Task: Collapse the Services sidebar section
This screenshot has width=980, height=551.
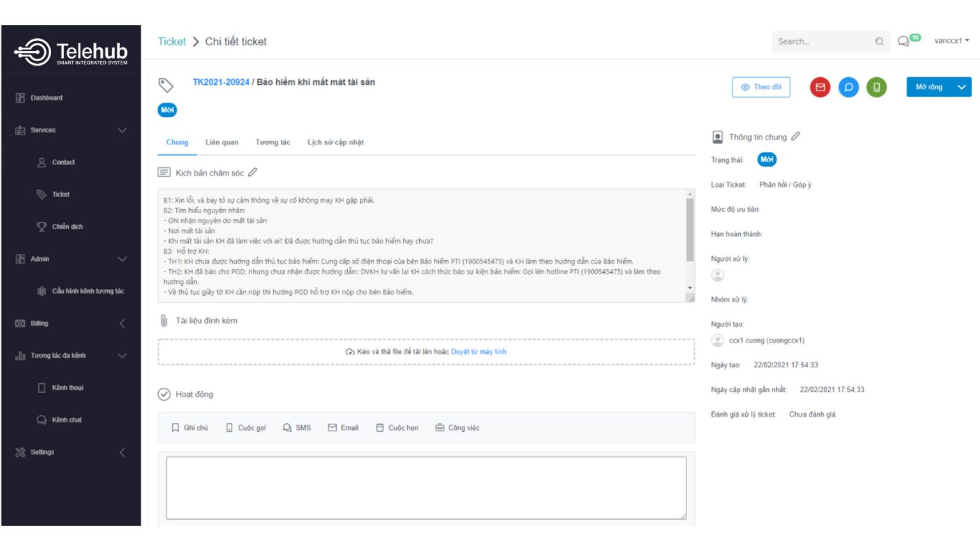Action: point(122,130)
